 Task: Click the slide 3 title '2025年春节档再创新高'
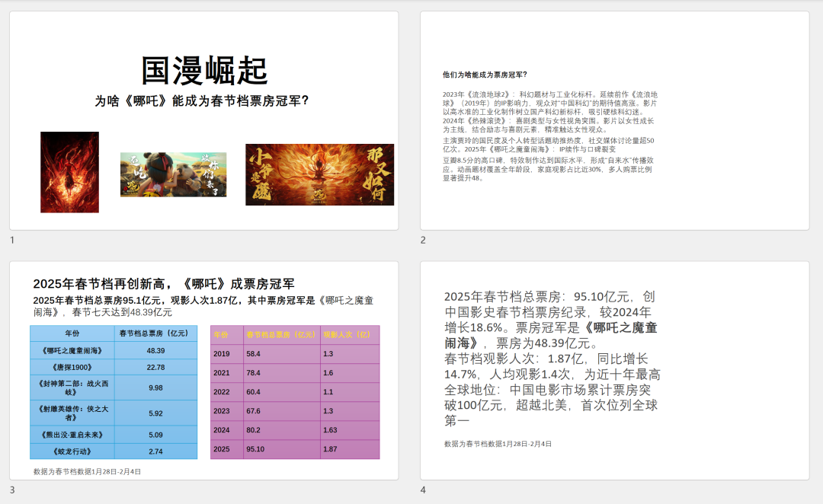[164, 284]
